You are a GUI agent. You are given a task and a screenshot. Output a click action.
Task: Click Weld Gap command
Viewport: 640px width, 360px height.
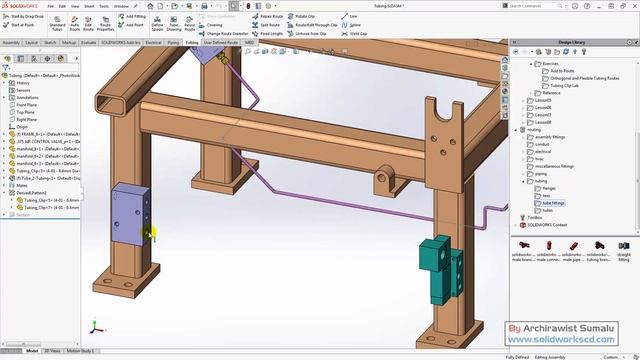(x=354, y=33)
